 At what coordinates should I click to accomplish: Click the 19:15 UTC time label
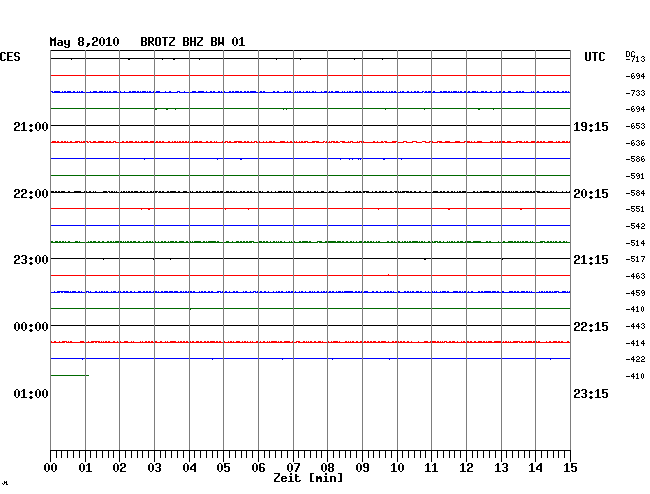pos(591,127)
